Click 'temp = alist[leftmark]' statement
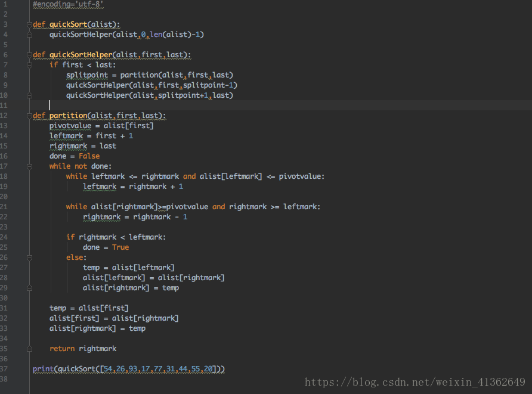The width and height of the screenshot is (532, 394). pyautogui.click(x=129, y=268)
